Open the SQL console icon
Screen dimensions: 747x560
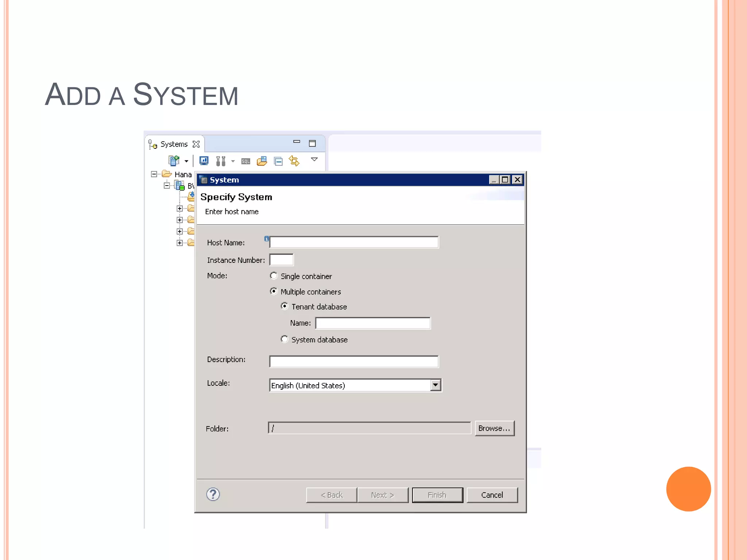246,161
